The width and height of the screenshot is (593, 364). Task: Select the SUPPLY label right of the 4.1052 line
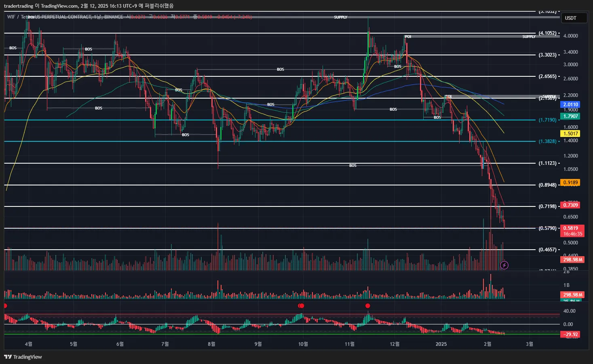[x=529, y=36]
